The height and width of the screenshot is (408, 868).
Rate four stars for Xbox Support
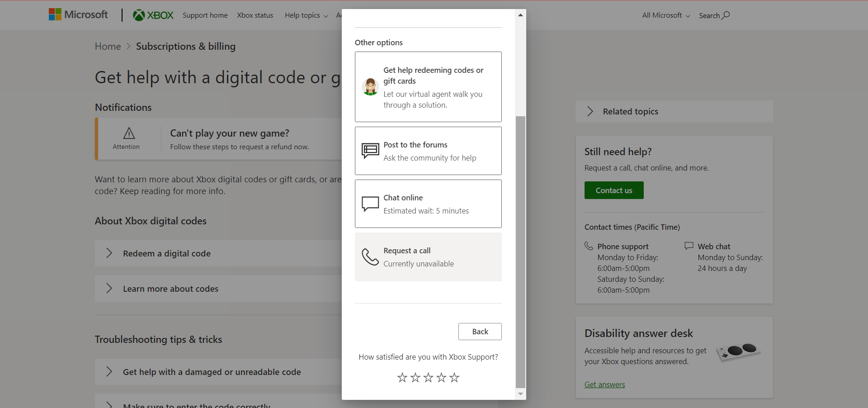441,377
